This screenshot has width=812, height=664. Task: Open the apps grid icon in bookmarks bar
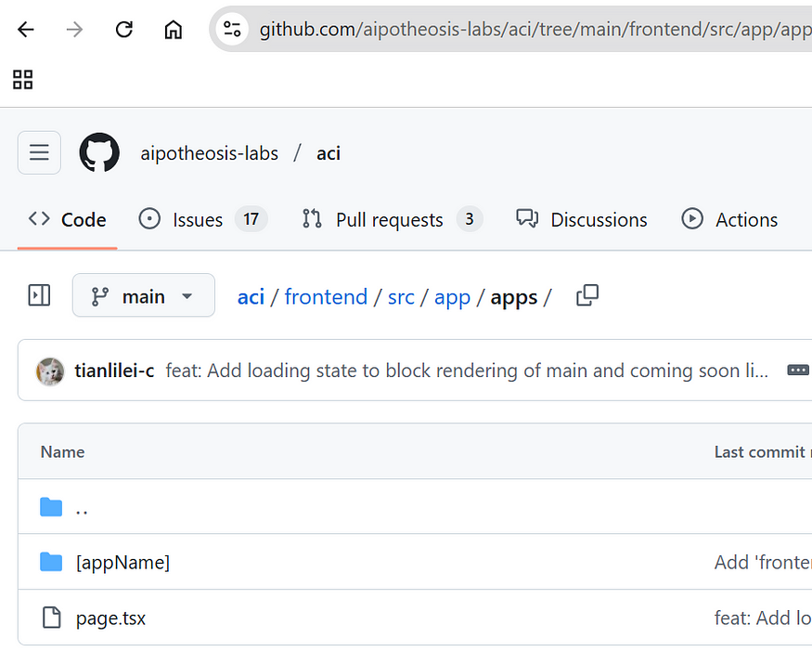point(23,79)
